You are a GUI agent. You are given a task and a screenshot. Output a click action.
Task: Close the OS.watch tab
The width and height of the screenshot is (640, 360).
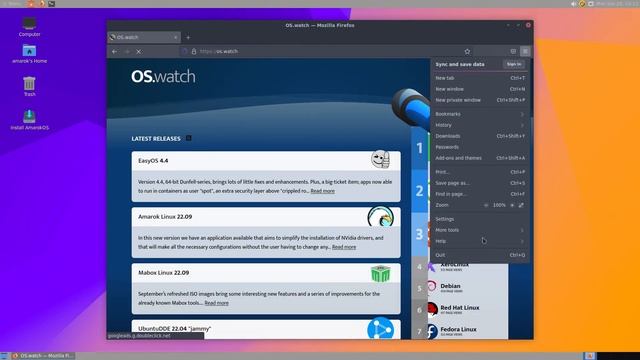176,37
